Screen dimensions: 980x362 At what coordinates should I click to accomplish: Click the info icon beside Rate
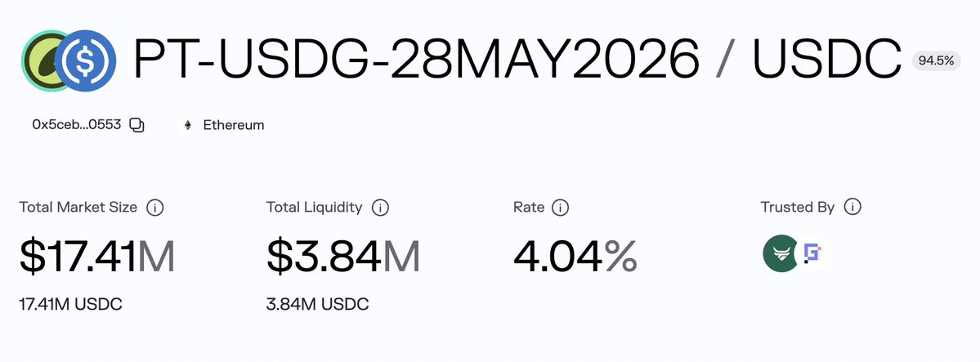(x=560, y=208)
